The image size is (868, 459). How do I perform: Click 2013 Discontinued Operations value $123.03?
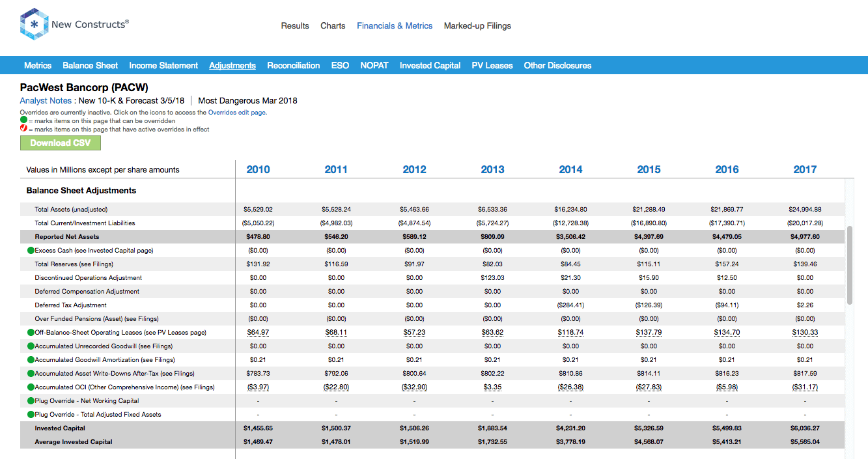pyautogui.click(x=492, y=278)
